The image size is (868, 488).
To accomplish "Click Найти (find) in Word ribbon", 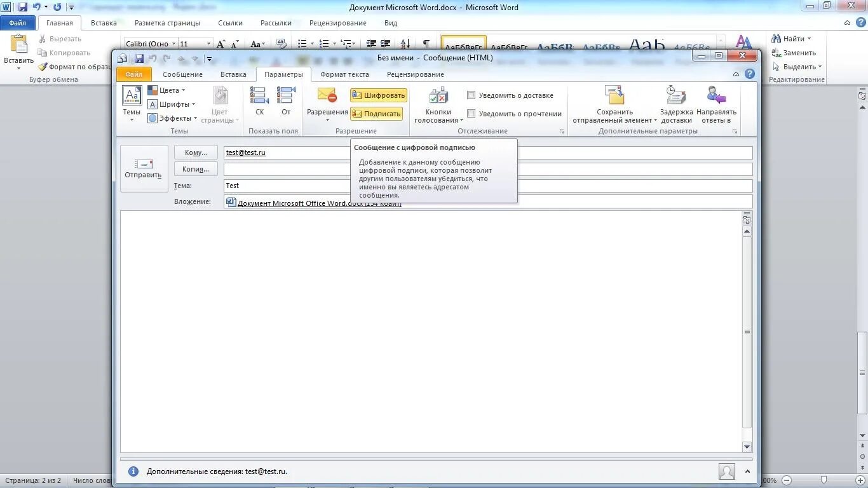I will pyautogui.click(x=792, y=39).
